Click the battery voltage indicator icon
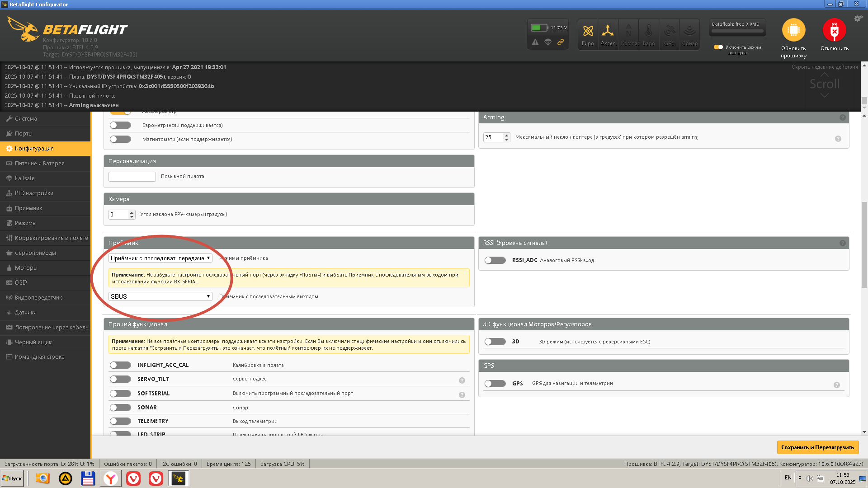Screen dimensions: 868x488 [539, 28]
